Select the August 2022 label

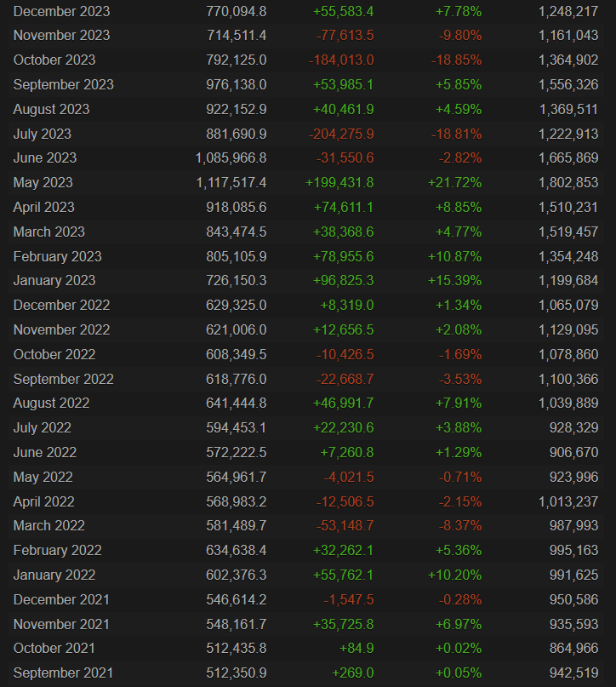pos(51,402)
